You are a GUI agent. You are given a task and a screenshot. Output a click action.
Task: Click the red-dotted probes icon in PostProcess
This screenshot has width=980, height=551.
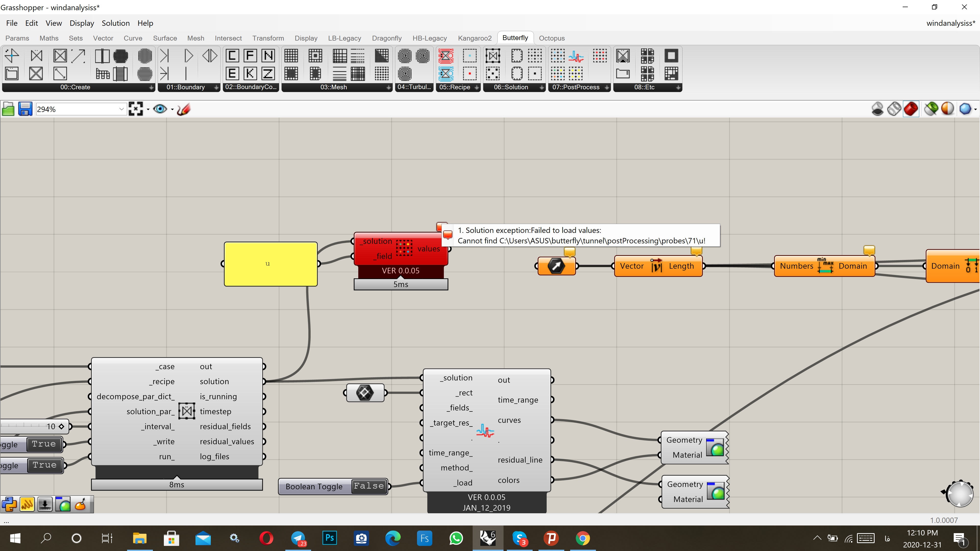pos(600,56)
